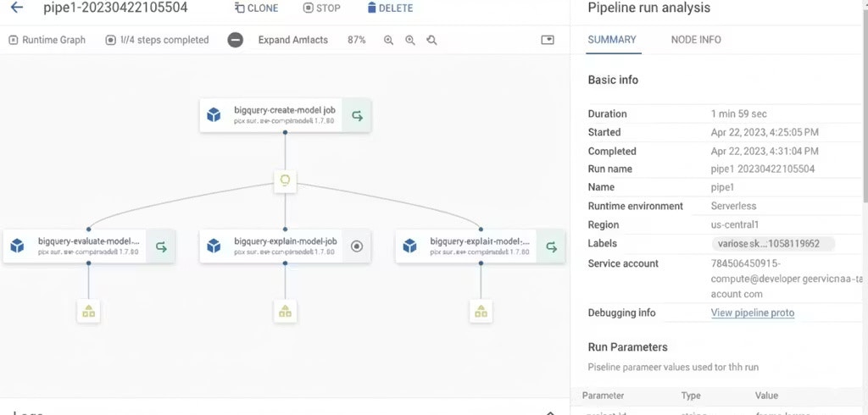The height and width of the screenshot is (415, 868).
Task: Click the Region value us-central1
Action: coord(735,224)
